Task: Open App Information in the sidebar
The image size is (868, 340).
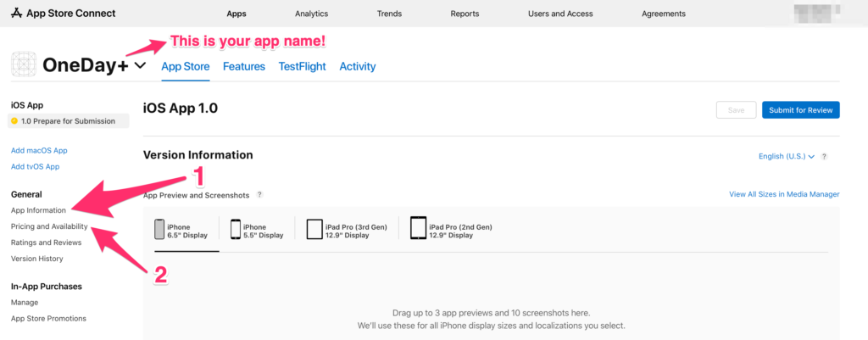Action: coord(39,210)
